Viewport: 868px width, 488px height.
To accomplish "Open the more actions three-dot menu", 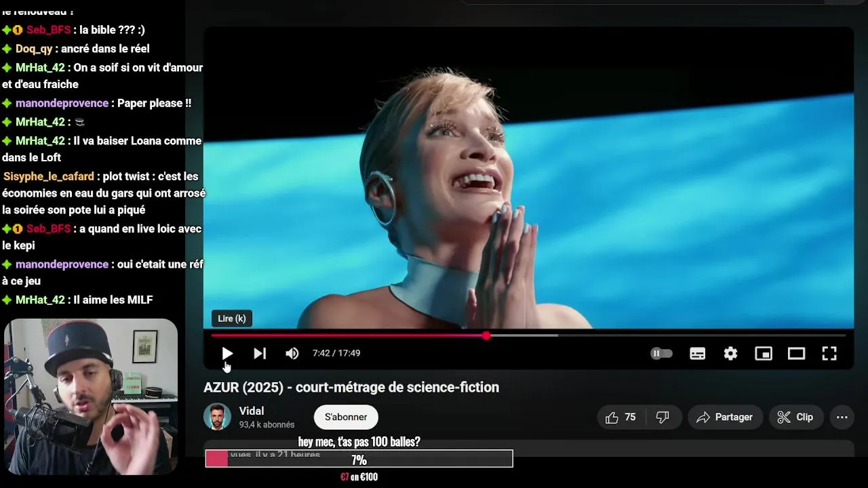I will coord(842,418).
